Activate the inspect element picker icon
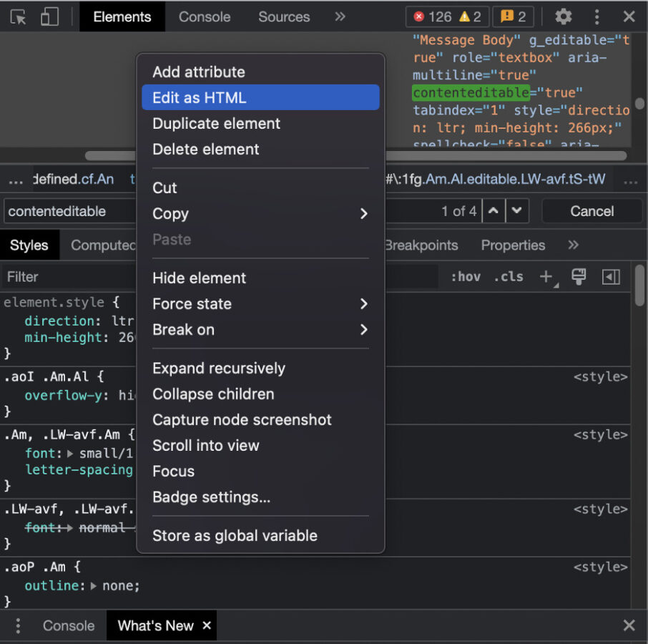The image size is (648, 644). click(x=19, y=17)
